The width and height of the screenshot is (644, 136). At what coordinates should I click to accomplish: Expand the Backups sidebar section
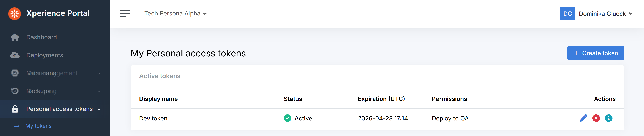point(99,91)
